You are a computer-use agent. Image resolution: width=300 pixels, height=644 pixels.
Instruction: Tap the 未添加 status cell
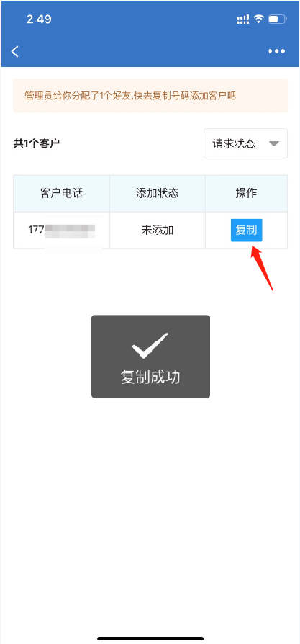tap(157, 230)
